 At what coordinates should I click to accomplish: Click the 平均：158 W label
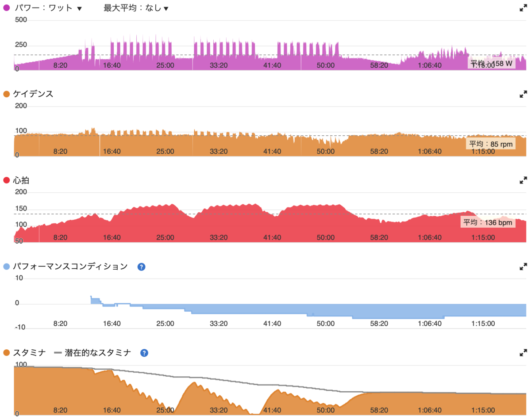tap(491, 63)
